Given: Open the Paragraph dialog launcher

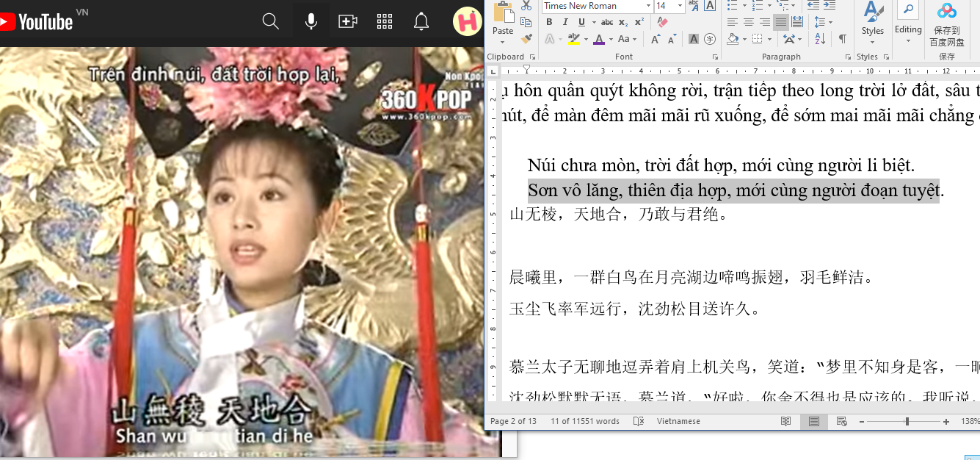Looking at the screenshot, I should (848, 57).
